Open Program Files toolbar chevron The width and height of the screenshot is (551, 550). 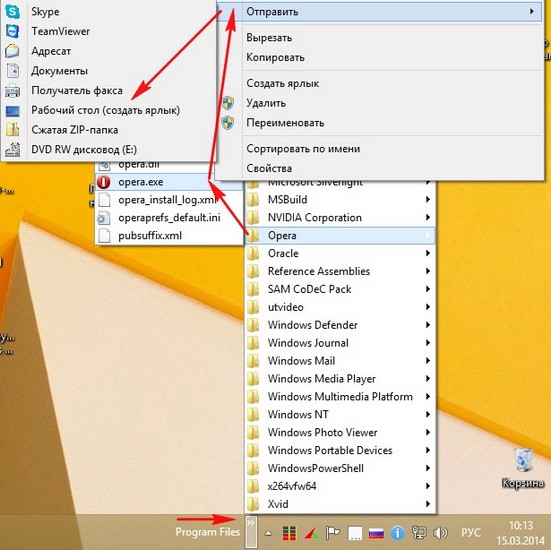tap(251, 531)
